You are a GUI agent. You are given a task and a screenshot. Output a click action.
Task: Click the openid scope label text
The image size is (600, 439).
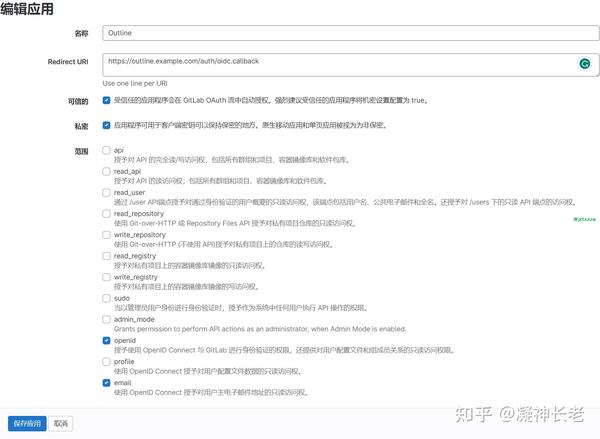point(125,340)
